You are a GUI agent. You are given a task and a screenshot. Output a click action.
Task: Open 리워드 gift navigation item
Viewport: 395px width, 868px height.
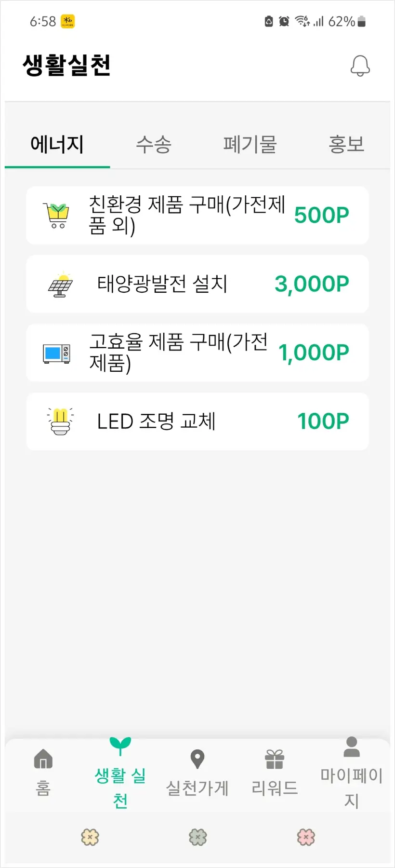[275, 772]
